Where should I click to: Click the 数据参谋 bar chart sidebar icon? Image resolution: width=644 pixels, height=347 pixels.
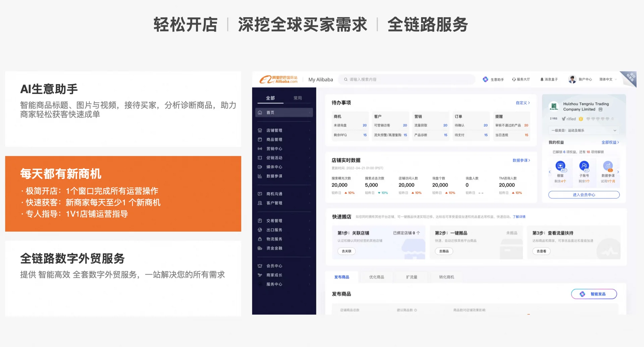pos(260,176)
